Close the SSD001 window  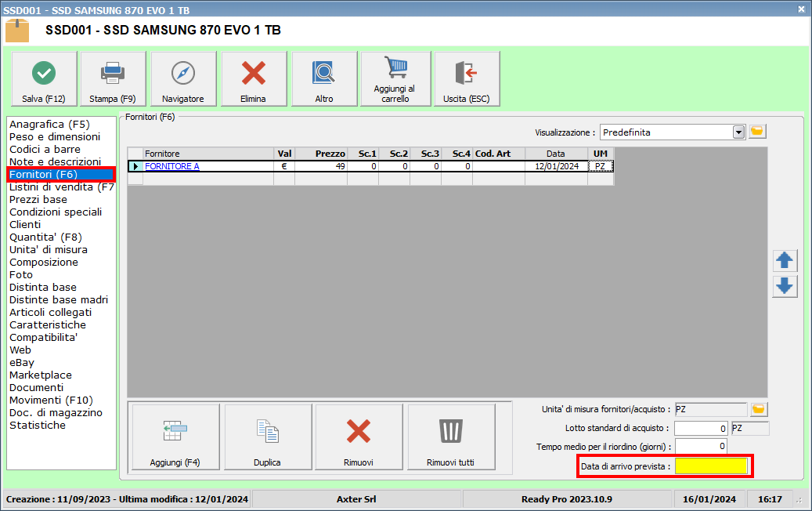point(801,9)
